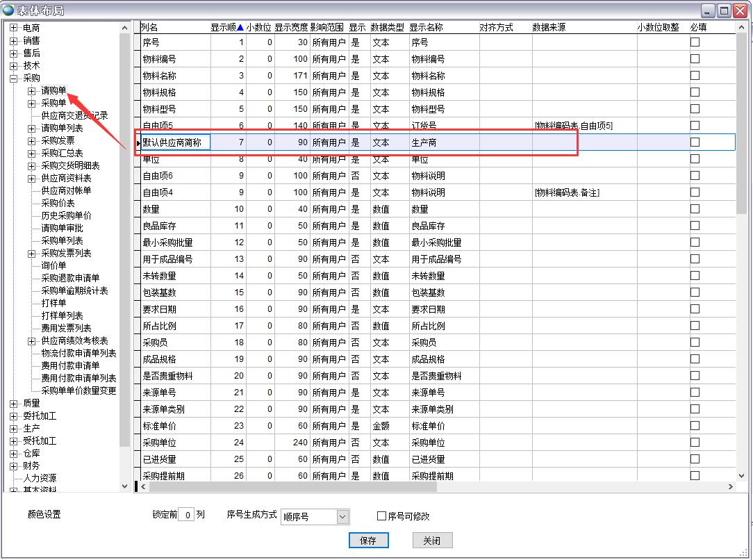
Task: Tick the 必填 checkbox for 序号 row
Action: click(x=695, y=42)
